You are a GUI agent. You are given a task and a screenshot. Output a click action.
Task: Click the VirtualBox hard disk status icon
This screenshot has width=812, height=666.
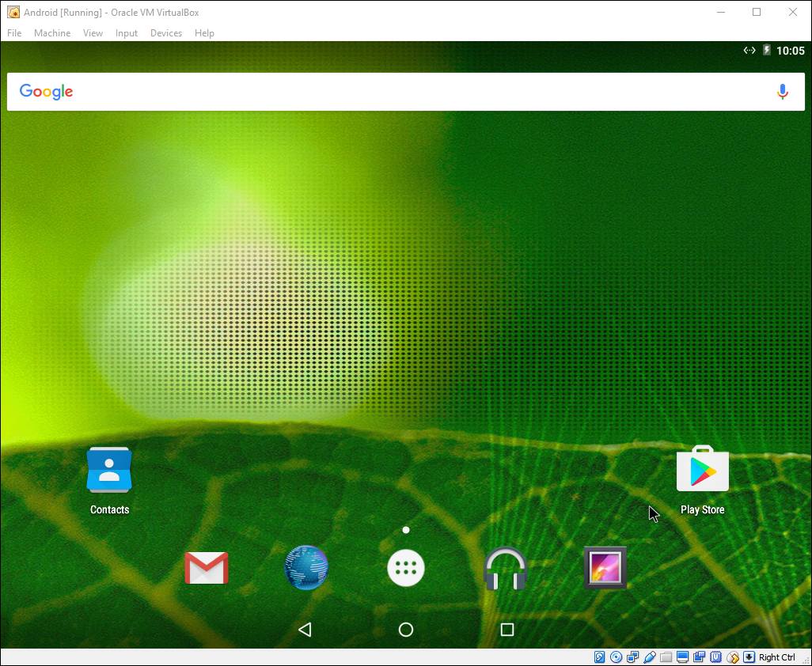600,657
